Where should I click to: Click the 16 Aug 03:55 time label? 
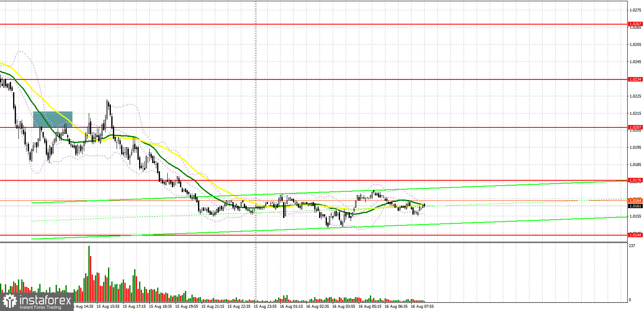tap(344, 306)
